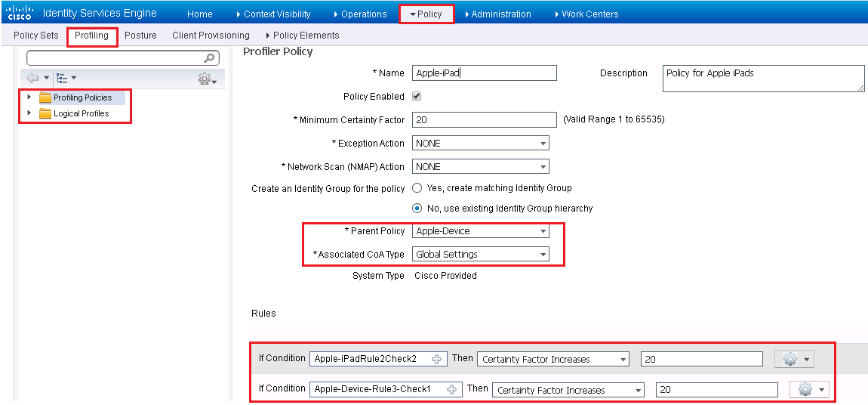Open the Home menu
The width and height of the screenshot is (868, 405).
click(200, 14)
